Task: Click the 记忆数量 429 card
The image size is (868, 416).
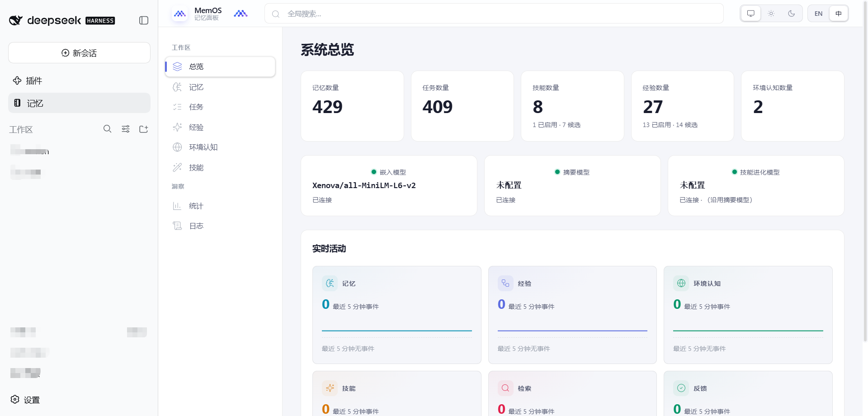Action: click(x=352, y=106)
